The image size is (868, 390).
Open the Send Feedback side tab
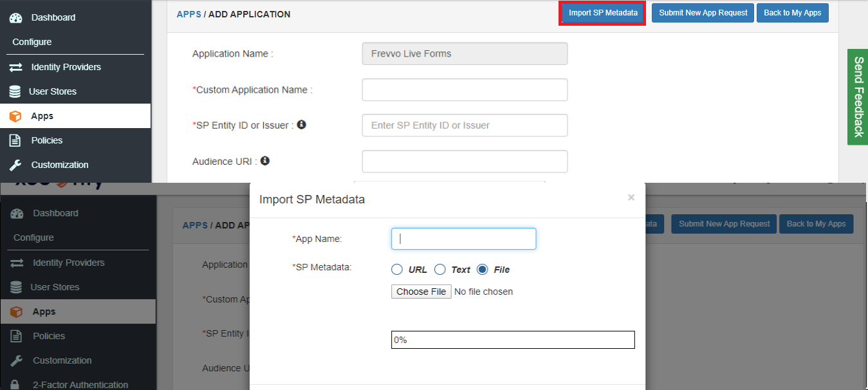tap(858, 97)
